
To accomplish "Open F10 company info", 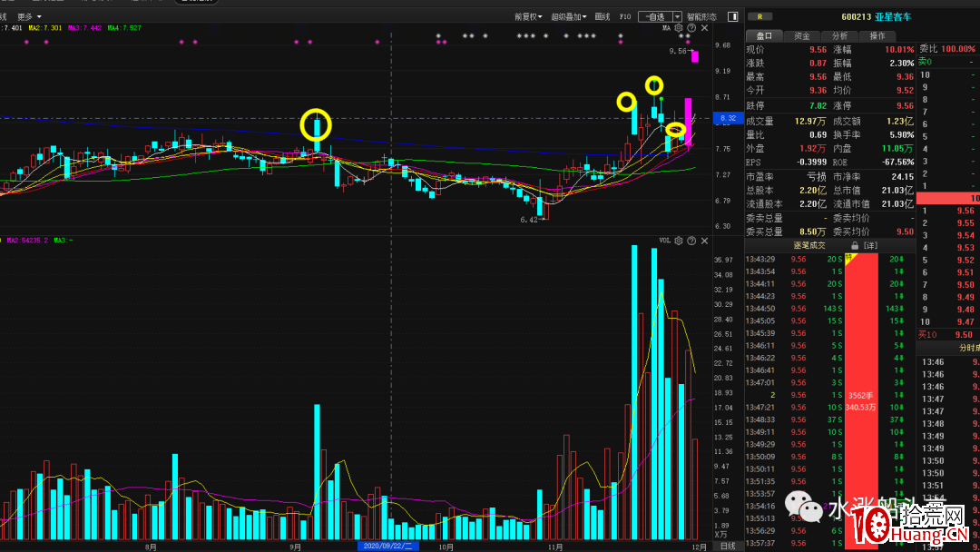I will tap(625, 17).
